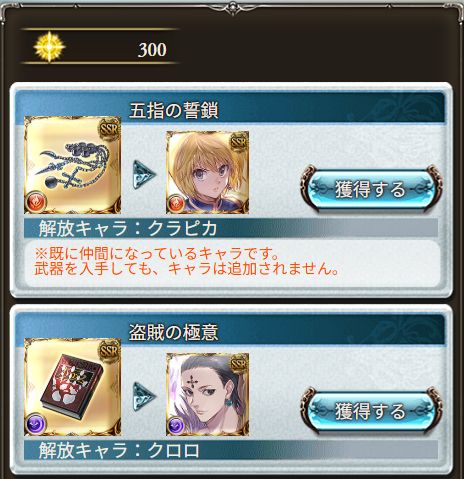Click the arrow icon between chain and クラピカ
464x479 pixels.
[x=145, y=174]
